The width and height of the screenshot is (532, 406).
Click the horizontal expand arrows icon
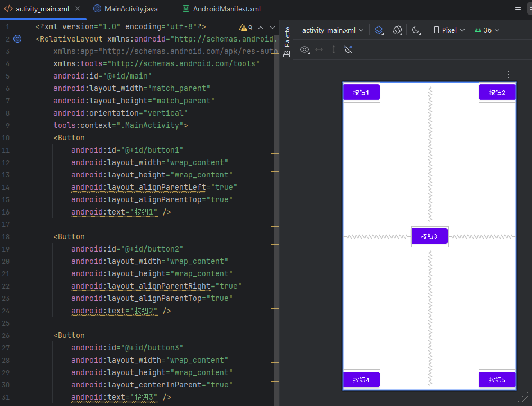pyautogui.click(x=319, y=50)
